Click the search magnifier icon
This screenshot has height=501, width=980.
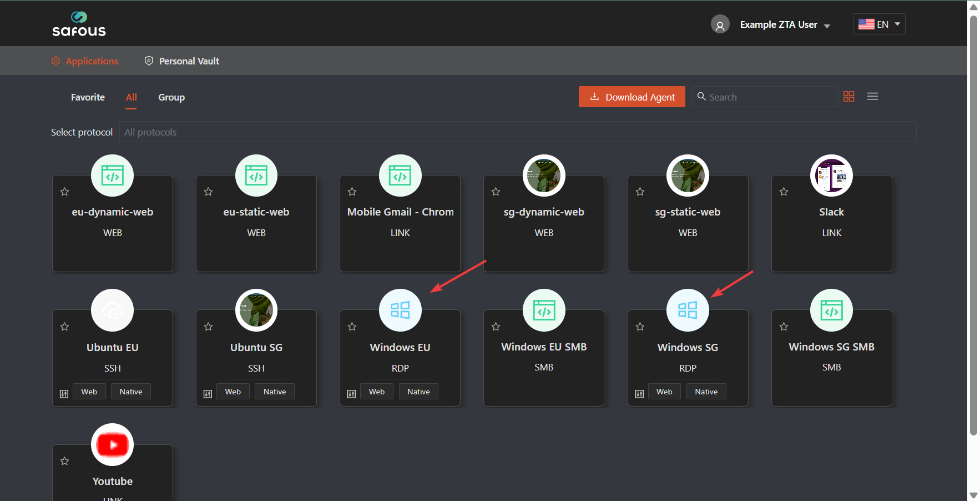(x=701, y=97)
